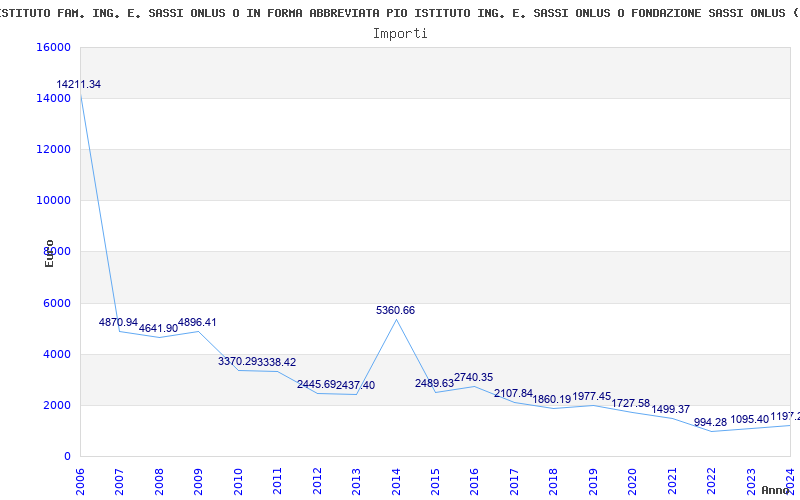The width and height of the screenshot is (800, 500).
Task: Click the 2022 x-axis year
Action: point(711,482)
